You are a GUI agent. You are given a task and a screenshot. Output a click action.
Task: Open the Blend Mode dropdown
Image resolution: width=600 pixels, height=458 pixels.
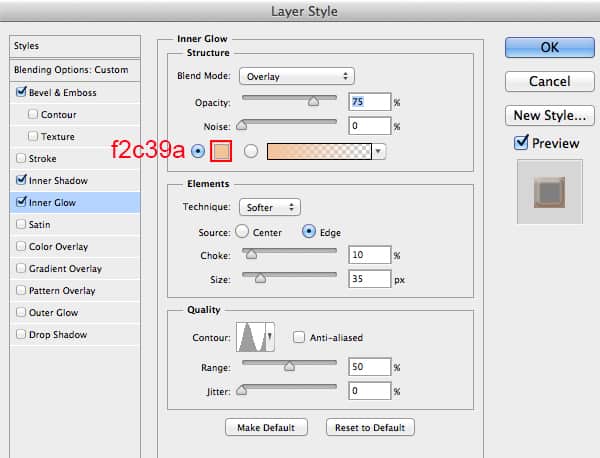[296, 76]
